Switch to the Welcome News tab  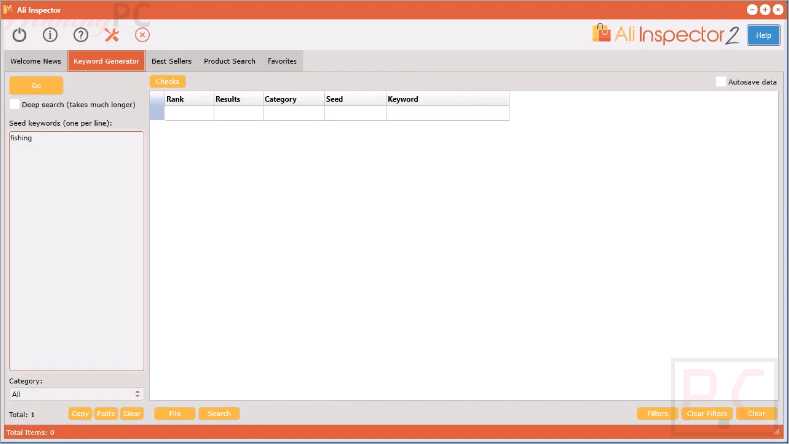(36, 61)
